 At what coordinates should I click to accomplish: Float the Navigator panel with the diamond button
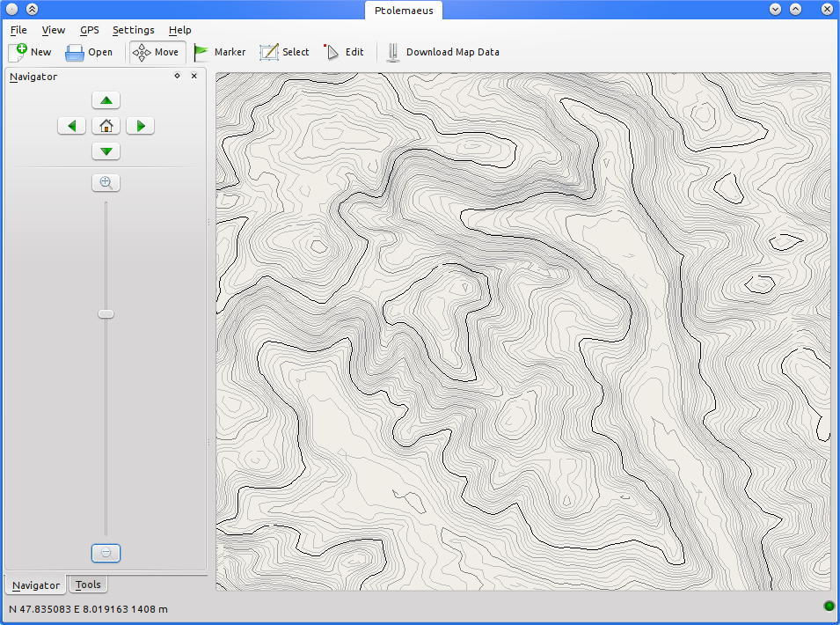(x=177, y=77)
